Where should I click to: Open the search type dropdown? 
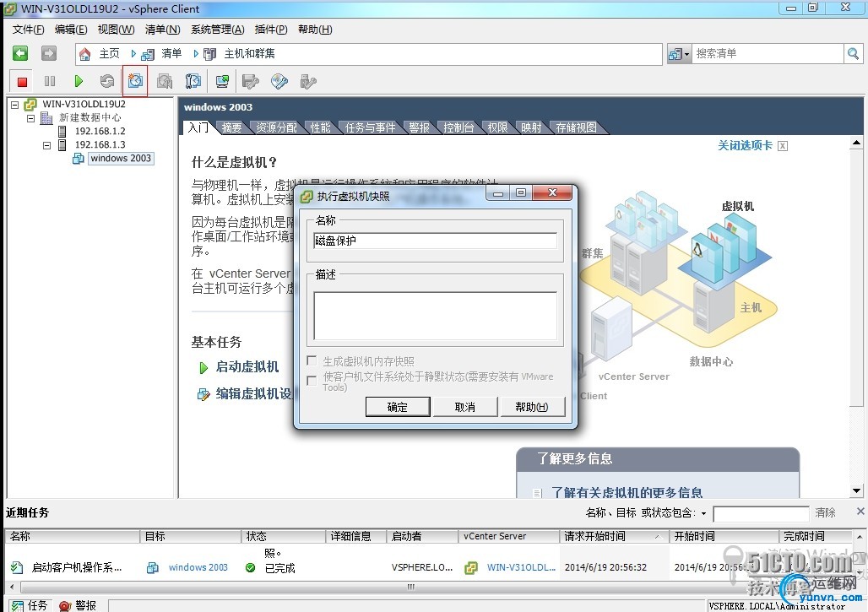click(679, 54)
